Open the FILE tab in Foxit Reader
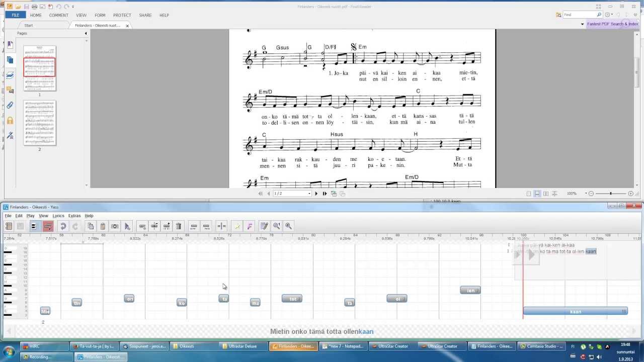This screenshot has width=644, height=362. 16,15
